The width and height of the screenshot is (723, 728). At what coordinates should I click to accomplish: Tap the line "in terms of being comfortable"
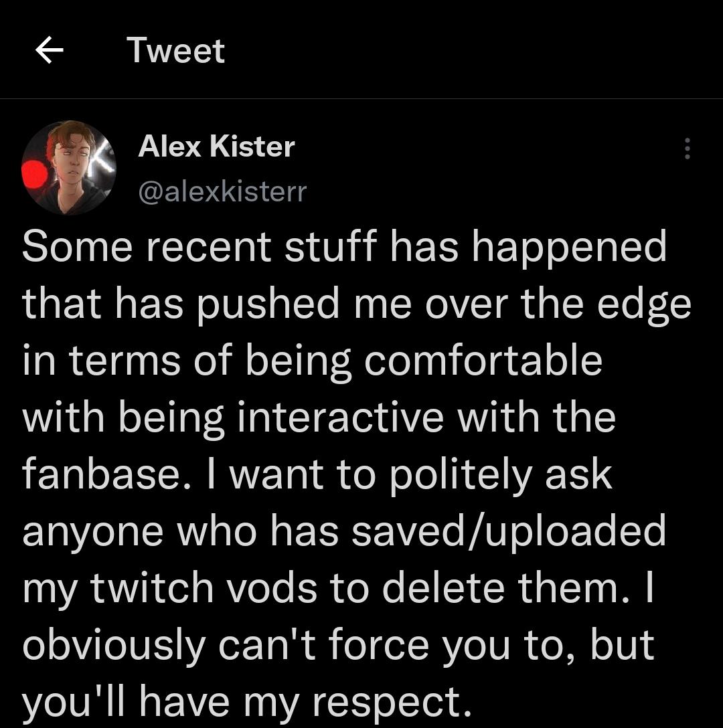click(x=312, y=361)
